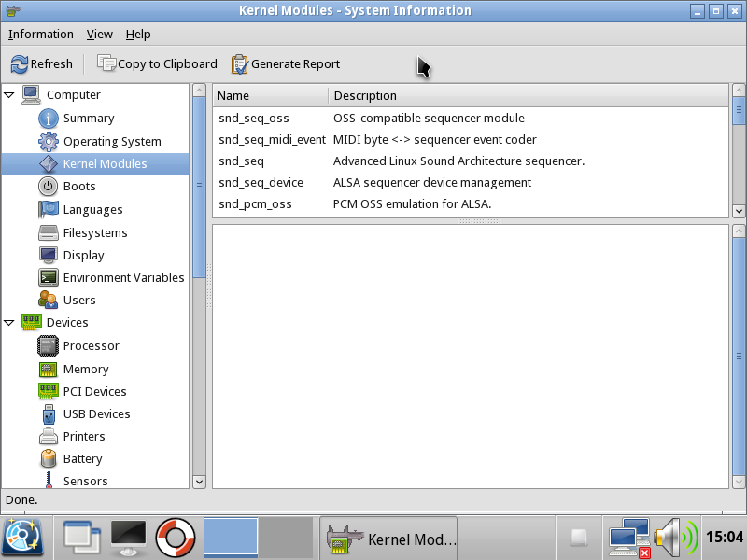Open the Memory entry icon
Viewport: 747px width, 560px height.
(49, 370)
